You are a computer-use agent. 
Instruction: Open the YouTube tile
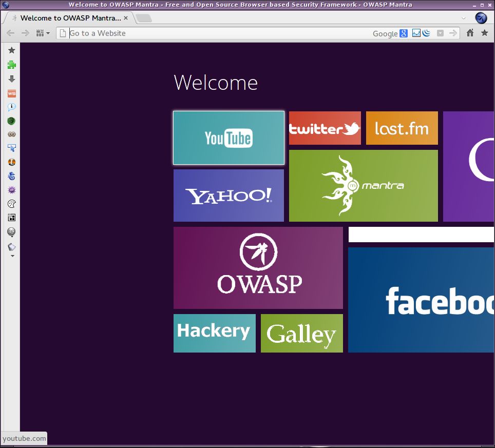[229, 138]
